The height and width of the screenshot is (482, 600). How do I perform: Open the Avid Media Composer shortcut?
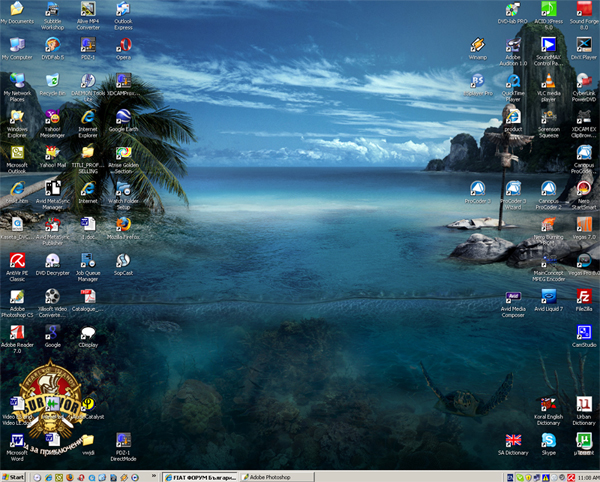(x=513, y=296)
